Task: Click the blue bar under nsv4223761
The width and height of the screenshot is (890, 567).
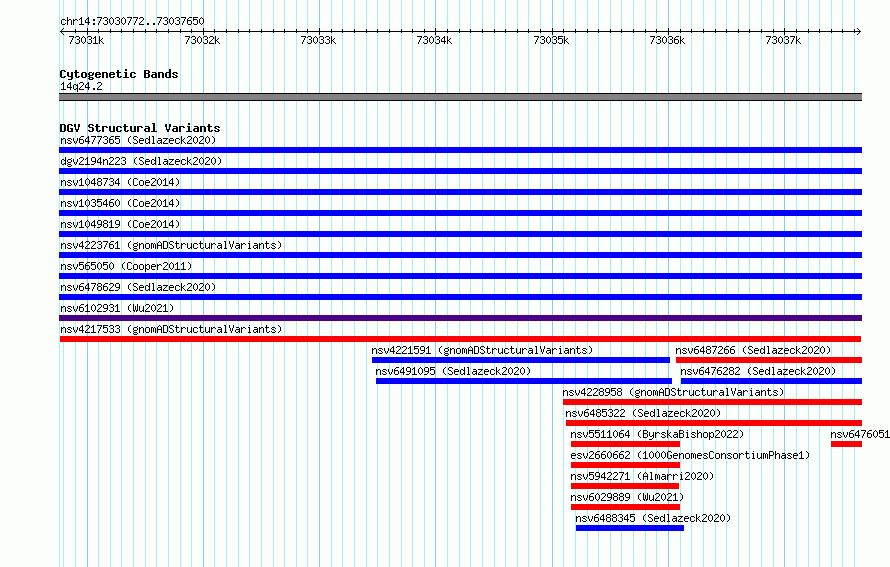Action: tap(460, 255)
